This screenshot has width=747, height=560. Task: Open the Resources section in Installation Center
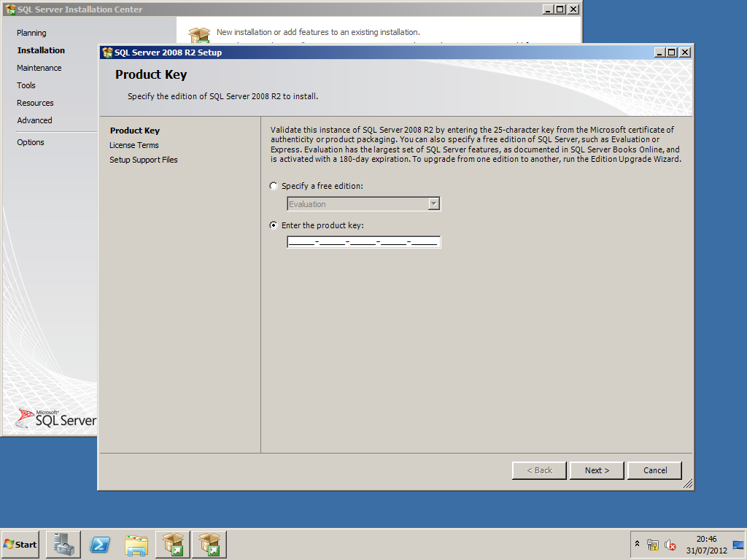[35, 103]
